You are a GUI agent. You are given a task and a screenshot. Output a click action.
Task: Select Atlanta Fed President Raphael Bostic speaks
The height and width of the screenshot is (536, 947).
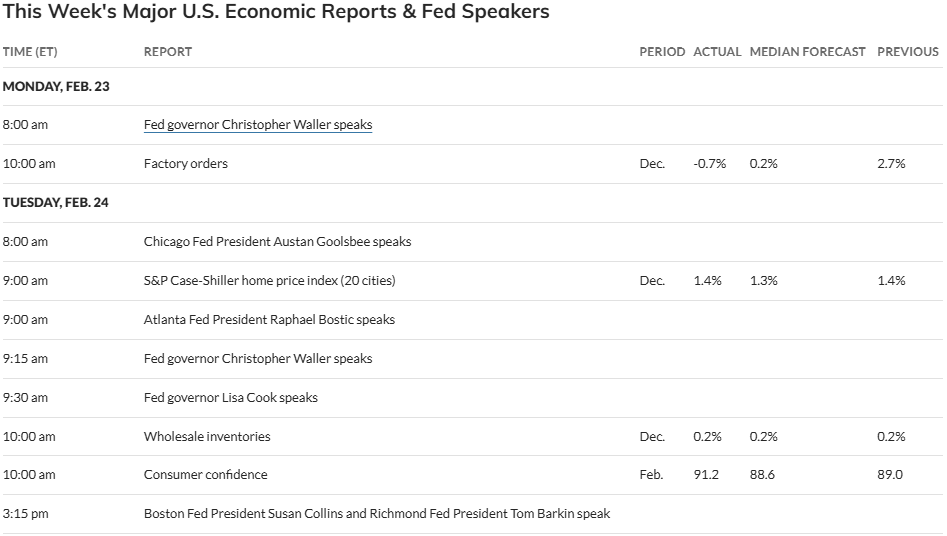(269, 320)
